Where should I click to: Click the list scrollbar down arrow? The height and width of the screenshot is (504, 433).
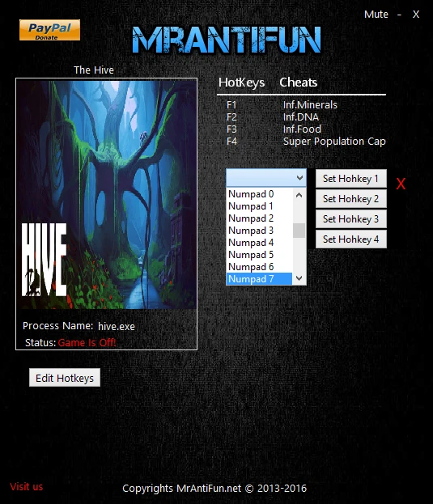299,278
